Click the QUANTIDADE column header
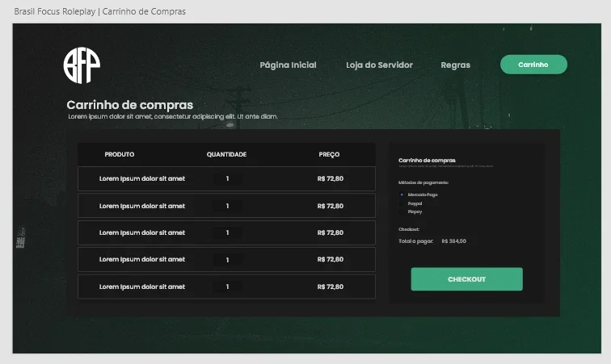This screenshot has height=364, width=611. click(226, 154)
